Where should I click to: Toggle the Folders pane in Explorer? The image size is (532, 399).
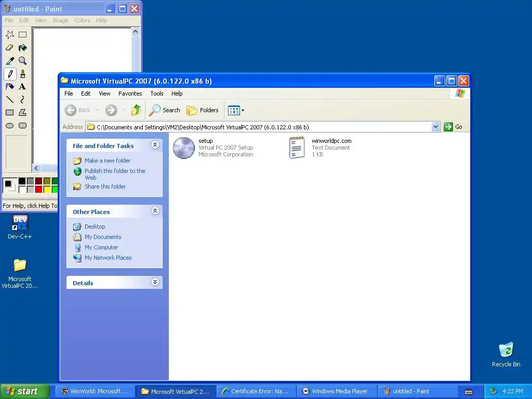tap(203, 110)
